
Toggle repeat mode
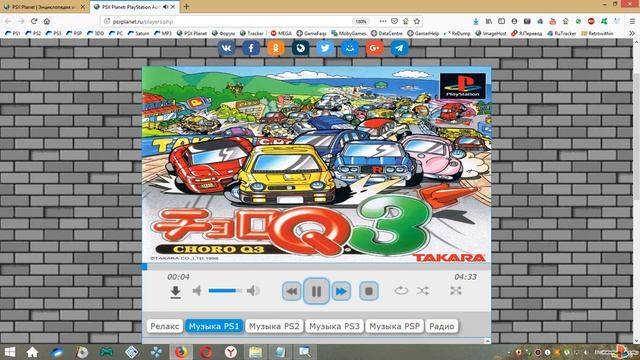401,291
